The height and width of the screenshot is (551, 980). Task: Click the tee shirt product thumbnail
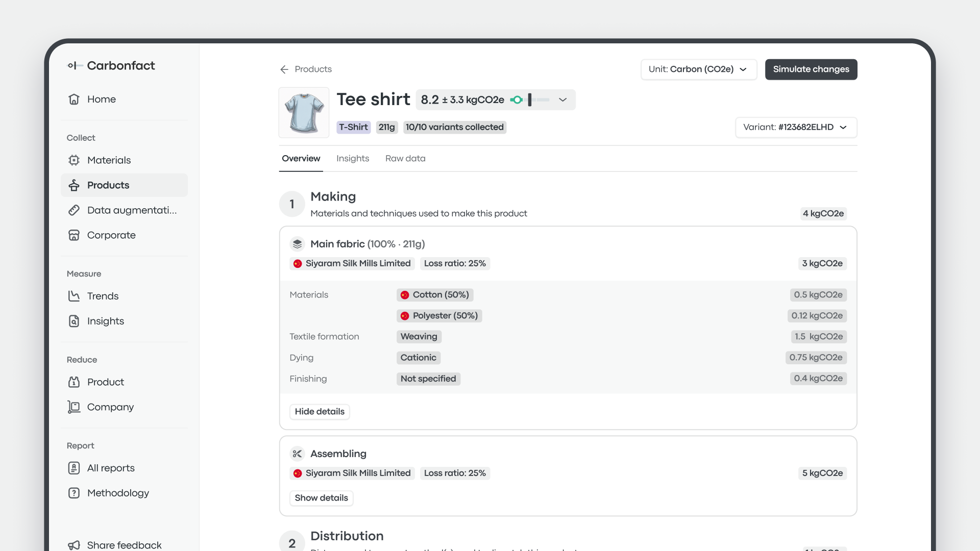pyautogui.click(x=304, y=112)
